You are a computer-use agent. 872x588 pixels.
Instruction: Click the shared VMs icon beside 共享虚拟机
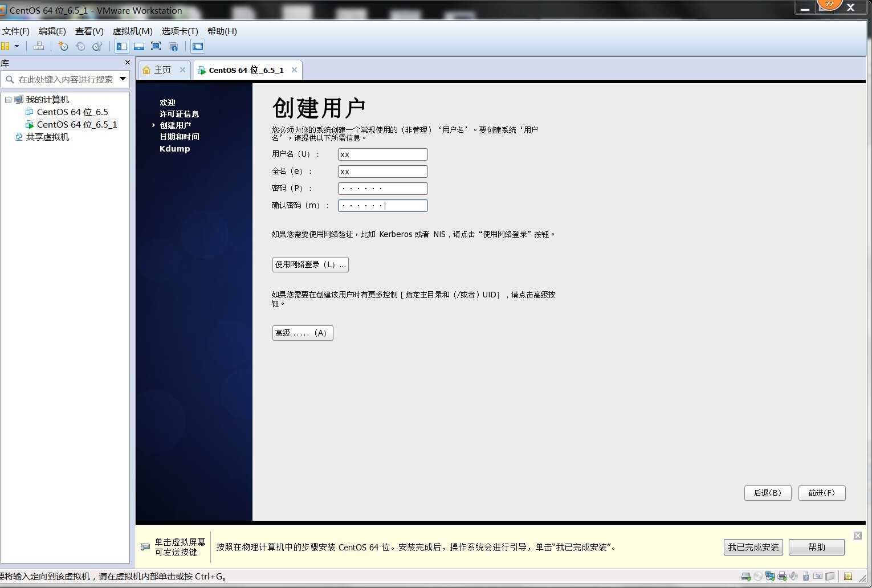(19, 137)
